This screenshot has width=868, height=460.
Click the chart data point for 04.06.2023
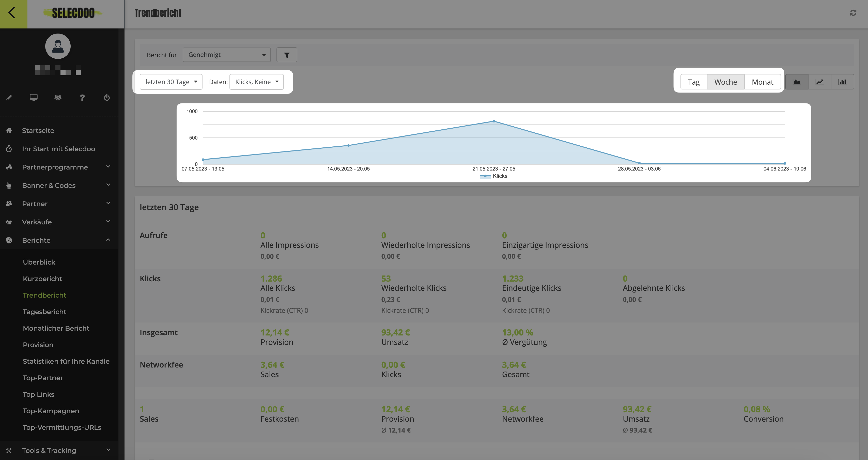click(785, 163)
